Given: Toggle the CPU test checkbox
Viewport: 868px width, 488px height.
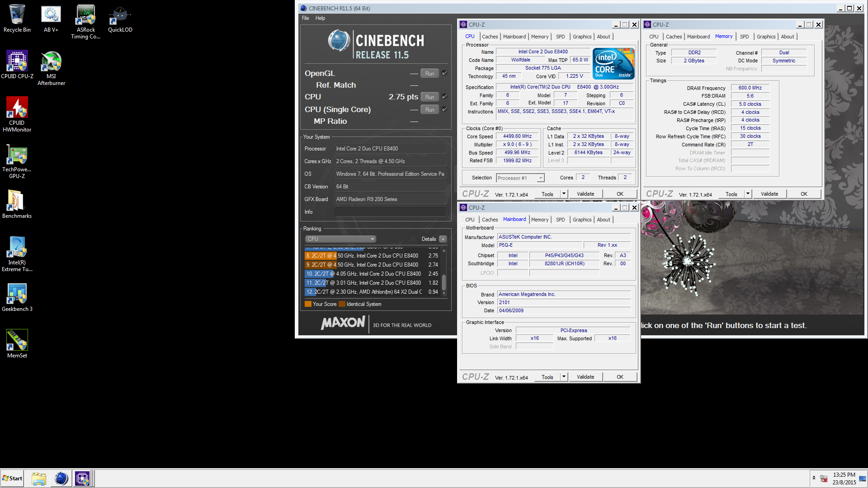Looking at the screenshot, I should (x=444, y=96).
